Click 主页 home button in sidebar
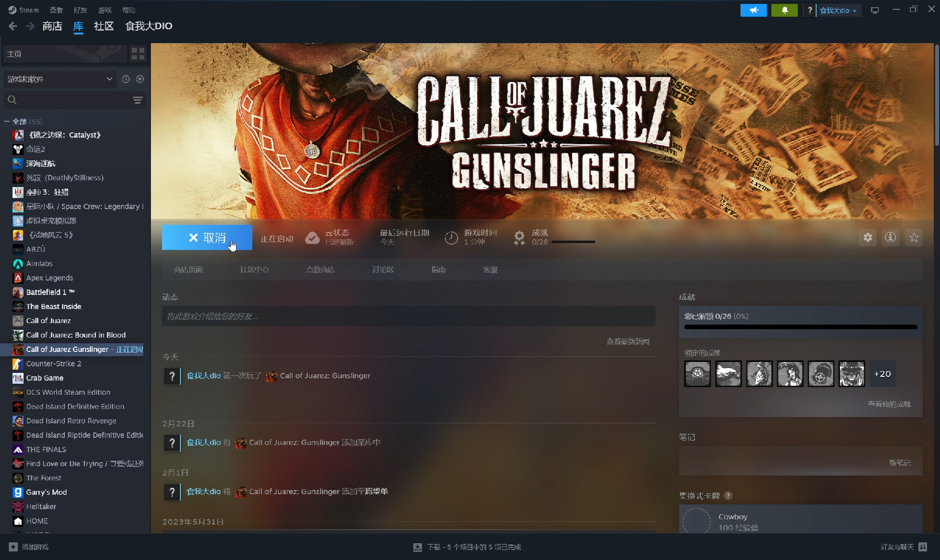The image size is (940, 560). click(x=64, y=53)
